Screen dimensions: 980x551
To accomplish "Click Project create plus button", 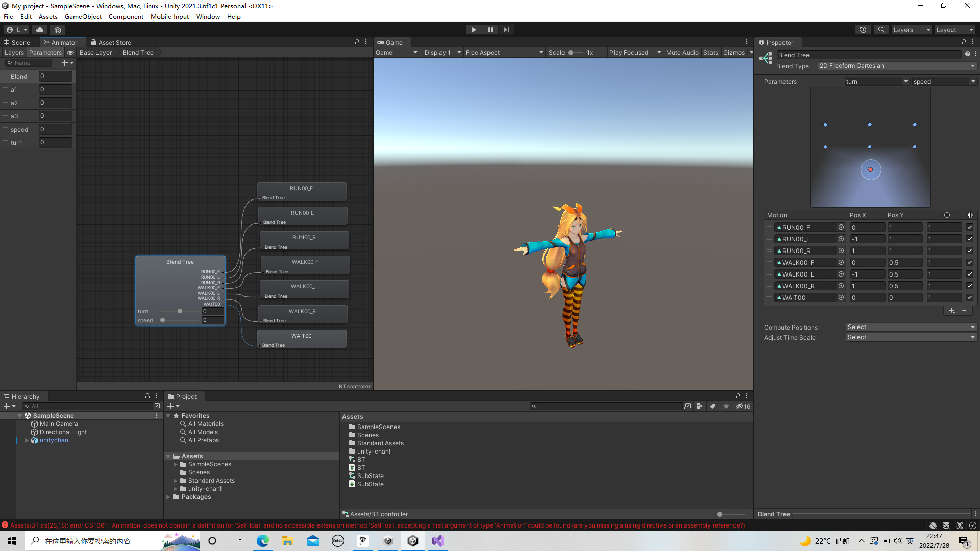I will click(x=173, y=406).
